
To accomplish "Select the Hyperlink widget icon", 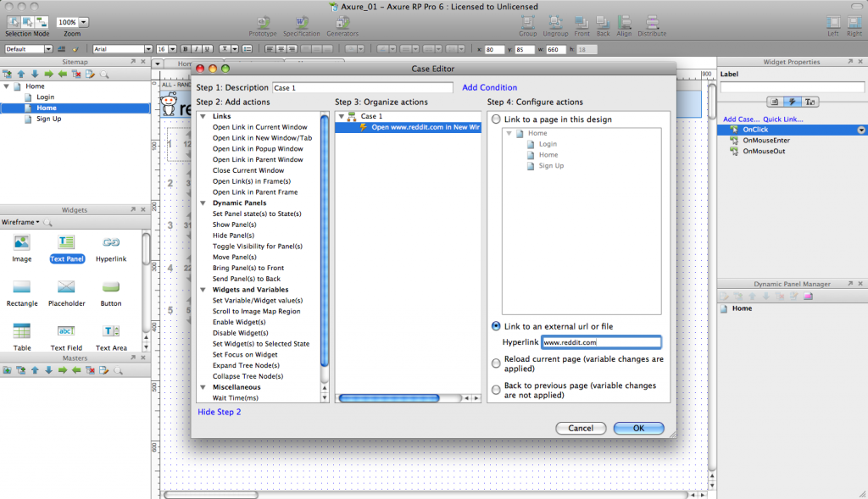I will coord(111,242).
